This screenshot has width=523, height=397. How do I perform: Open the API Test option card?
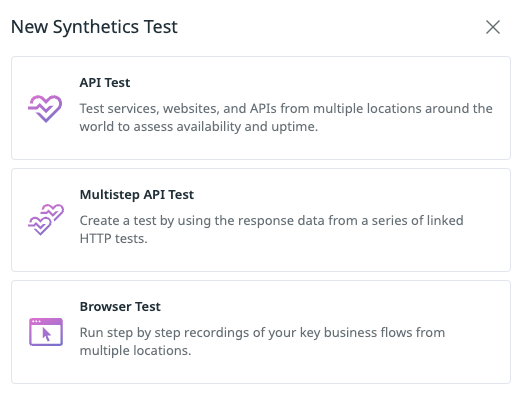point(261,108)
